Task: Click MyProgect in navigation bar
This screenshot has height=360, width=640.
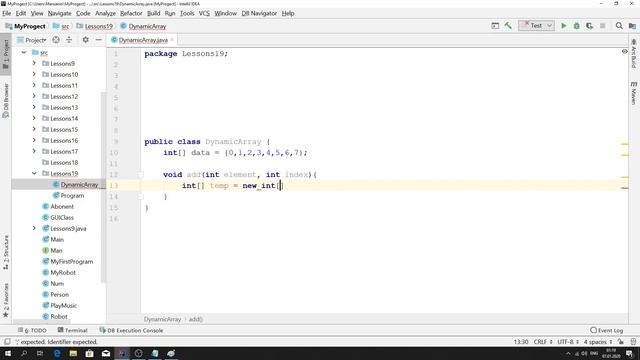Action: tap(26, 26)
